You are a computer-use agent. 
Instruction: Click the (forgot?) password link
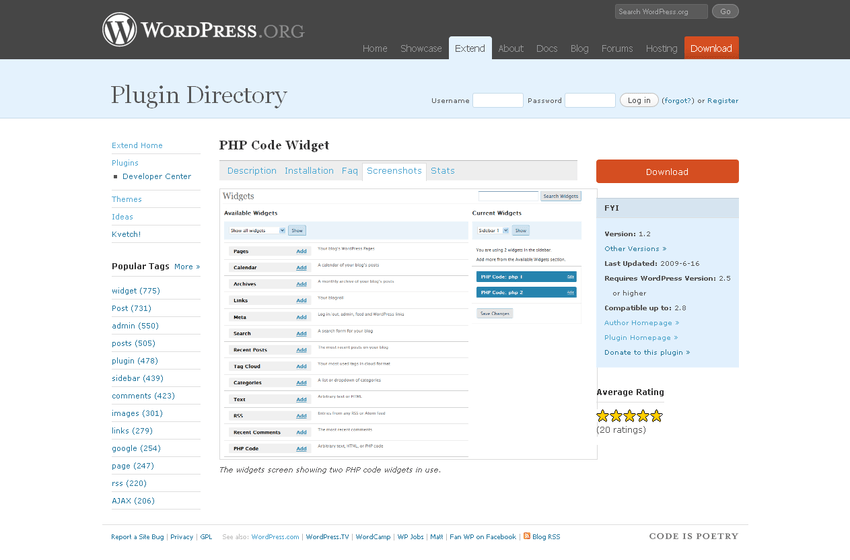678,101
